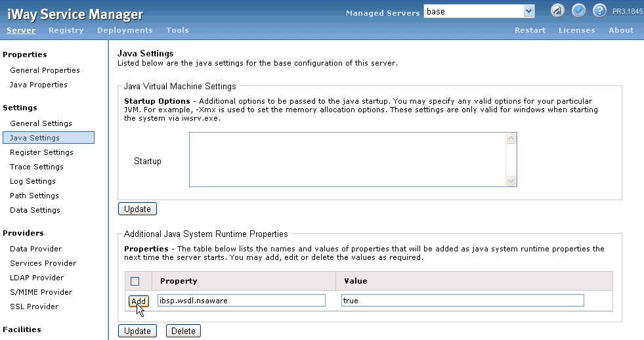Open Java Properties in the sidebar

39,85
